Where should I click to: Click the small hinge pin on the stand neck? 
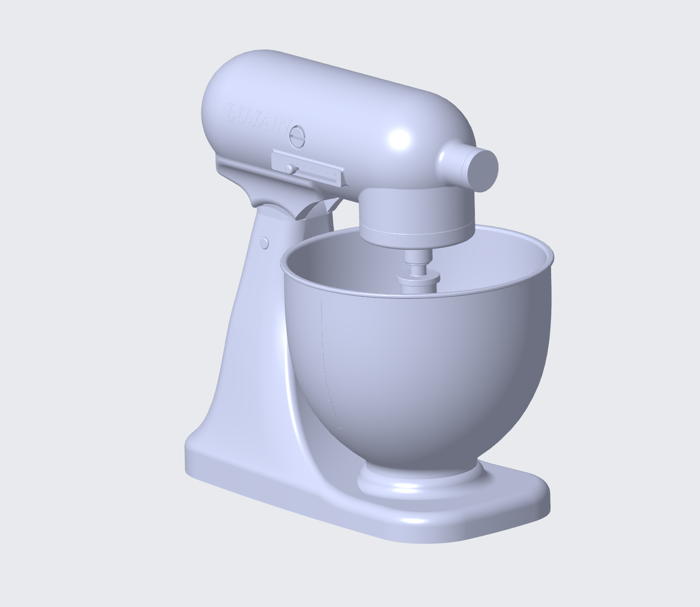coord(264,242)
